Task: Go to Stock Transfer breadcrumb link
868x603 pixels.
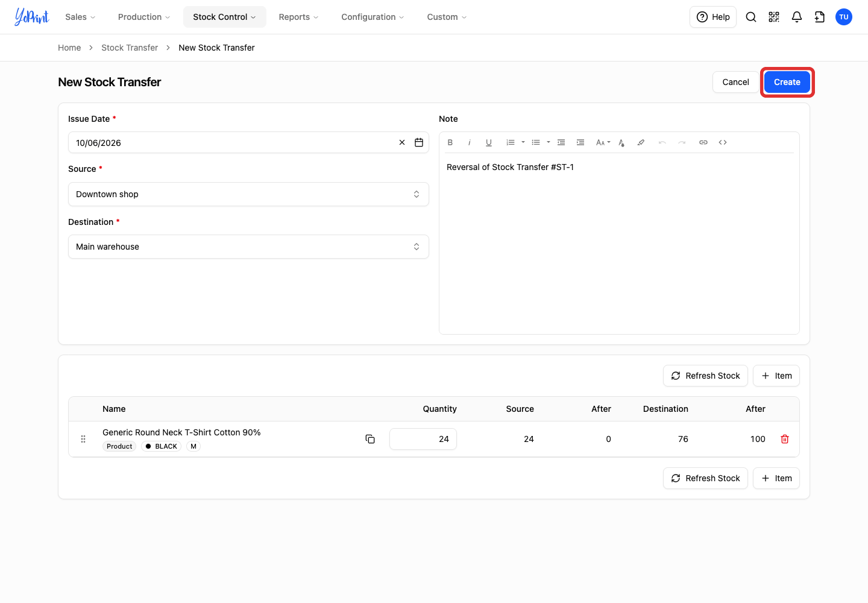Action: [130, 48]
